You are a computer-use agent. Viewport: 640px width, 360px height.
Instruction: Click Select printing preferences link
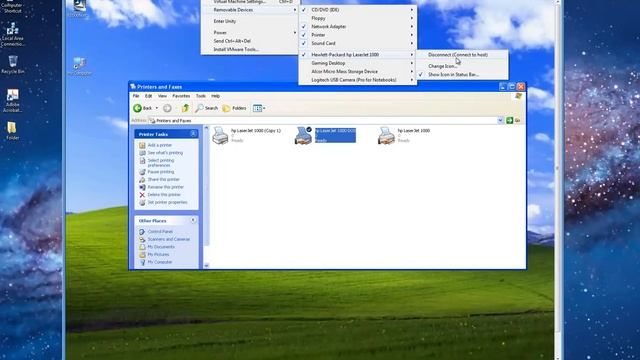tap(161, 163)
